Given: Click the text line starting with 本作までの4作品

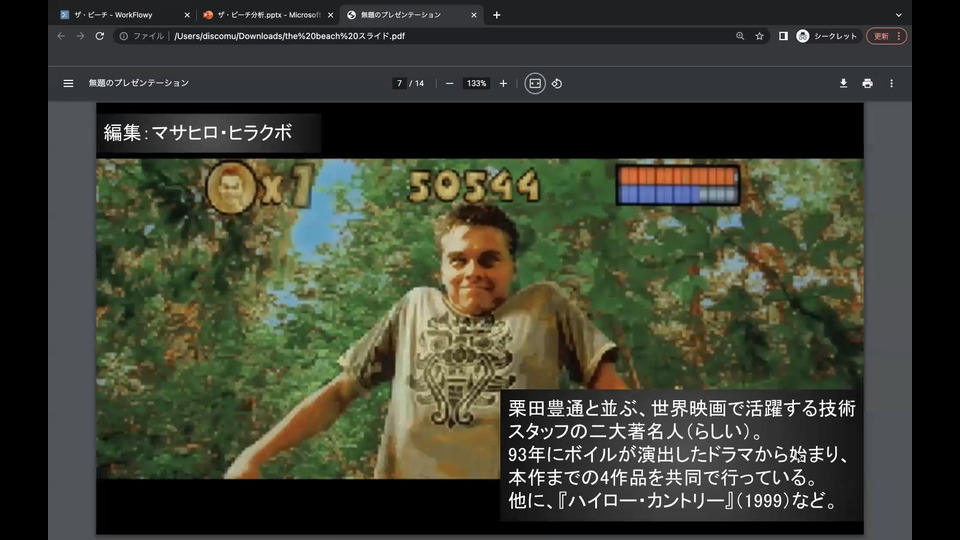Looking at the screenshot, I should [x=663, y=478].
